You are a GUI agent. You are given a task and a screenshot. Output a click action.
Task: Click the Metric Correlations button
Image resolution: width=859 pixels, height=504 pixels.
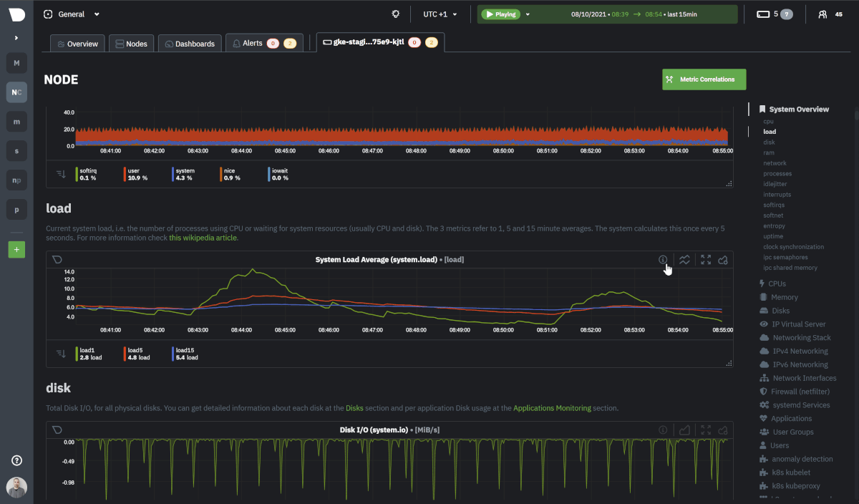tap(704, 79)
